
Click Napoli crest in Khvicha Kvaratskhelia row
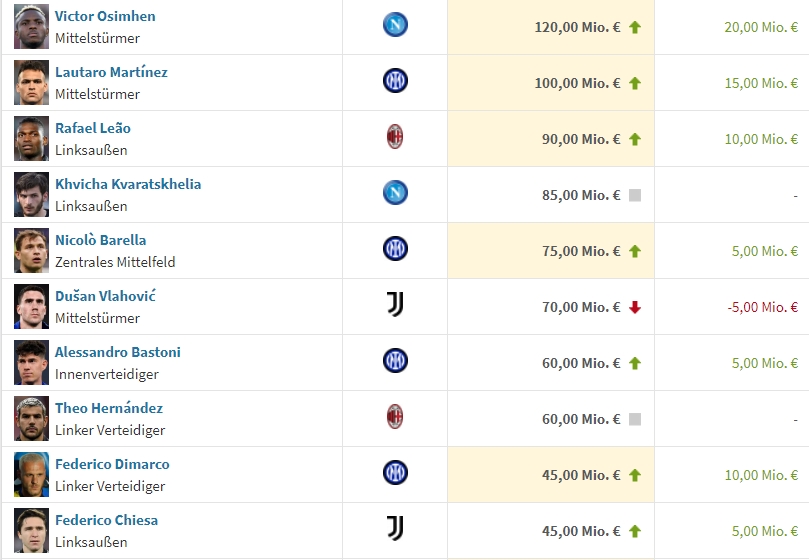[x=395, y=193]
